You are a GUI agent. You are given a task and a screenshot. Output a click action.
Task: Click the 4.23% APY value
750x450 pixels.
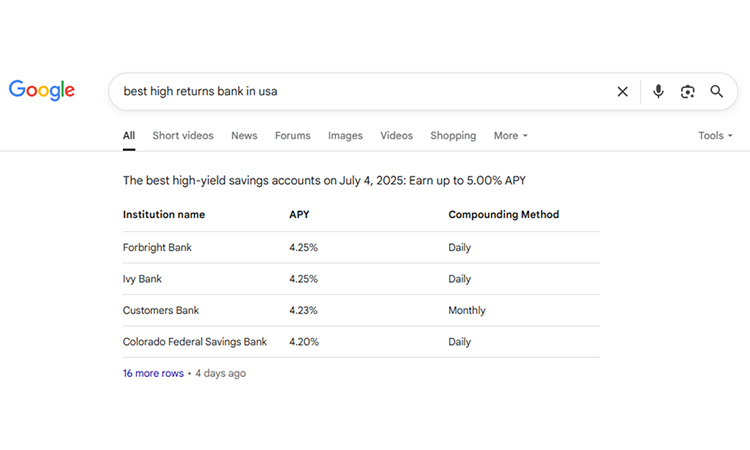point(303,310)
